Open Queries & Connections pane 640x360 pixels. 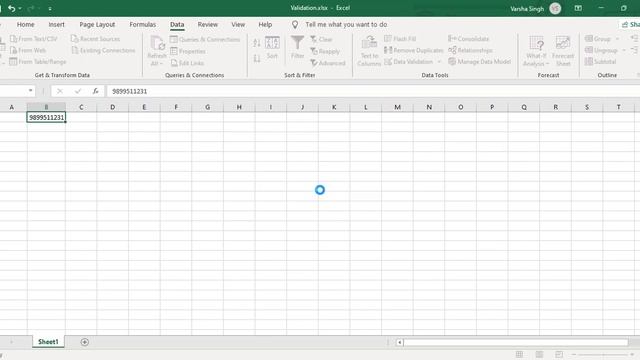(205, 39)
